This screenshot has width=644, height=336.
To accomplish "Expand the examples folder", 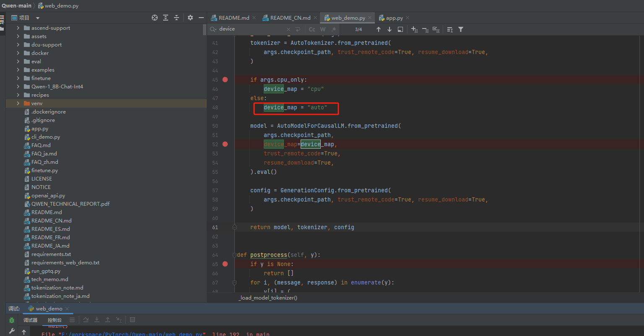I will click(x=18, y=70).
